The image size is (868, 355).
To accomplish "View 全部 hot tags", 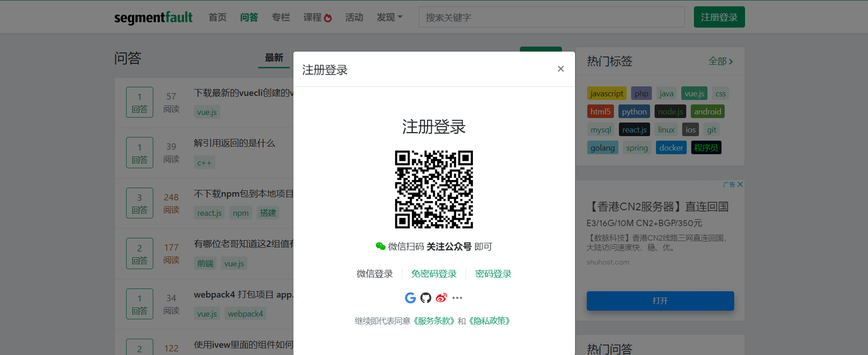I will 721,61.
